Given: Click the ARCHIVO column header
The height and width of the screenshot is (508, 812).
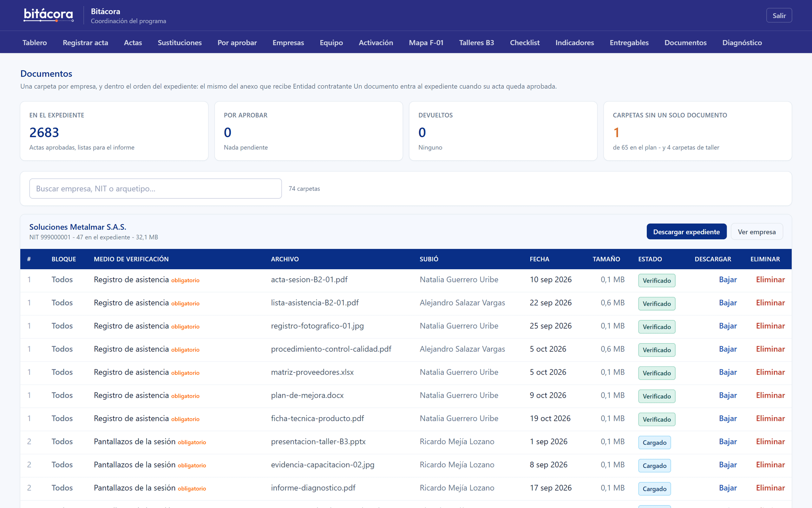Looking at the screenshot, I should [285, 259].
